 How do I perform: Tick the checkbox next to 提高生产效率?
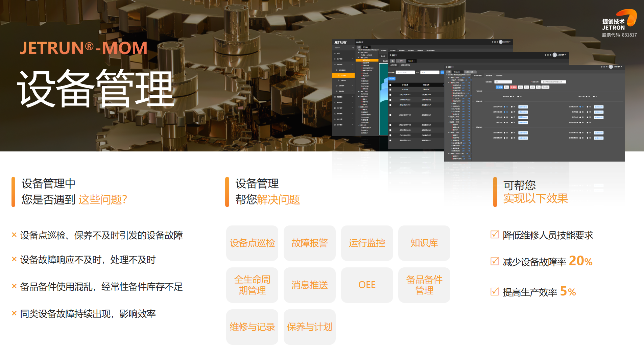(x=495, y=291)
